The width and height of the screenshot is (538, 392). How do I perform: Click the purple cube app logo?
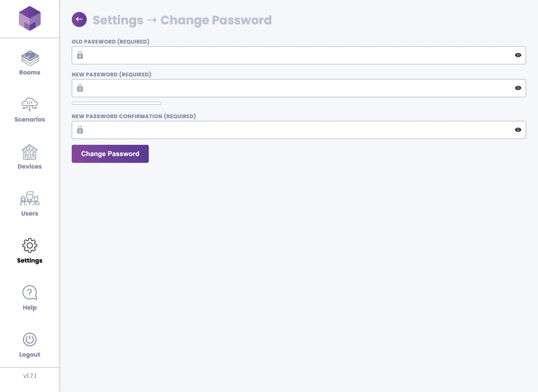[30, 18]
